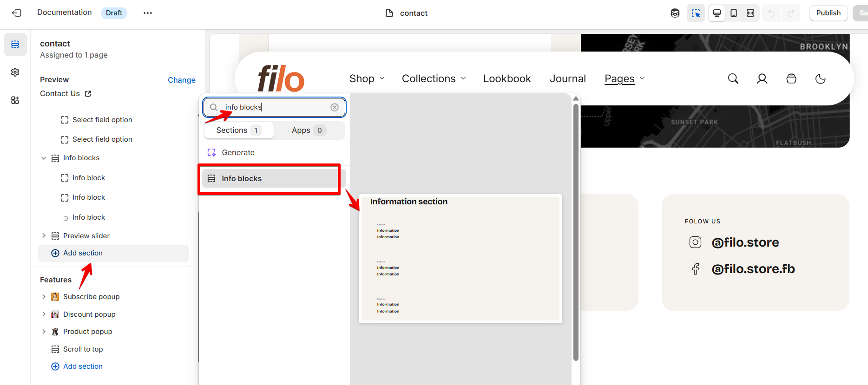Click the undo arrow icon
The height and width of the screenshot is (385, 868).
click(771, 13)
